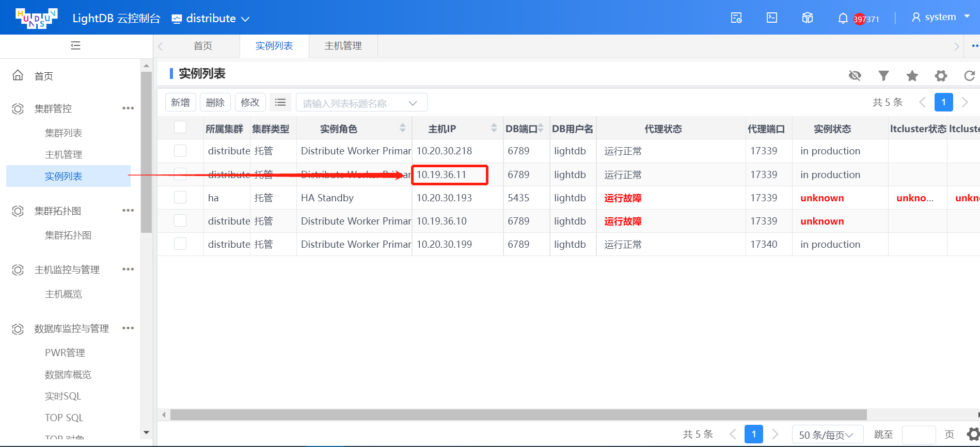Go to previous page in top pagination

pos(923,102)
